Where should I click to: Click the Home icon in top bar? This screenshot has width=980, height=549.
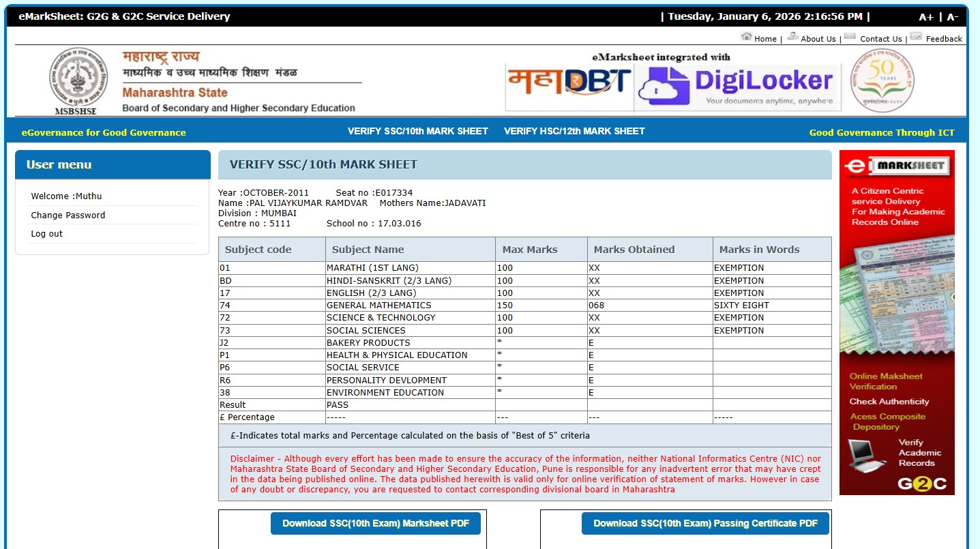click(x=746, y=37)
